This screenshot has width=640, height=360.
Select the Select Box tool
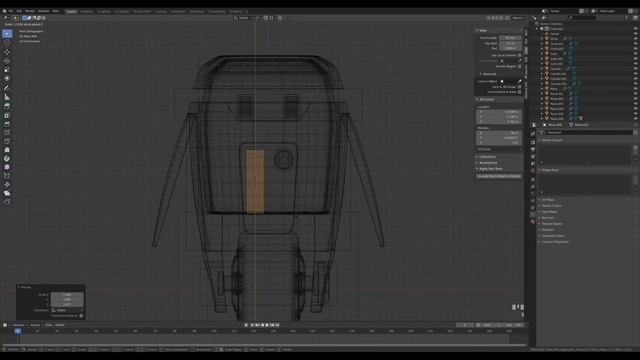[x=7, y=33]
